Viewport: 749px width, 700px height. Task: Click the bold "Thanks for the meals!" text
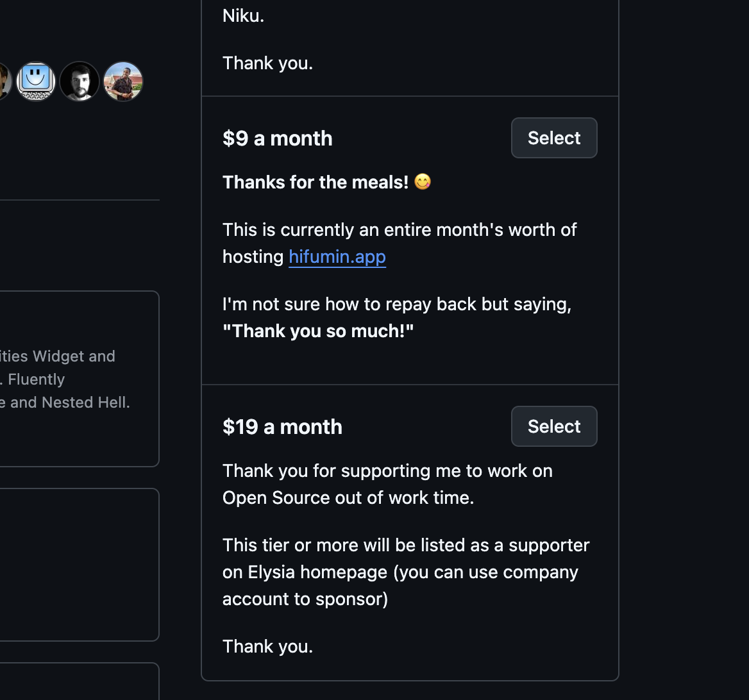pos(316,183)
